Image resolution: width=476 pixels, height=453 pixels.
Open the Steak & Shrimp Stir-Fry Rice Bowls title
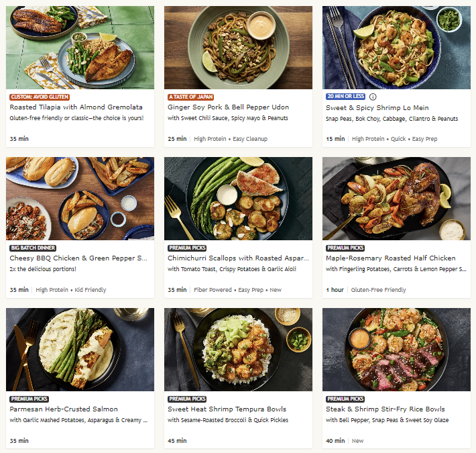pos(385,409)
